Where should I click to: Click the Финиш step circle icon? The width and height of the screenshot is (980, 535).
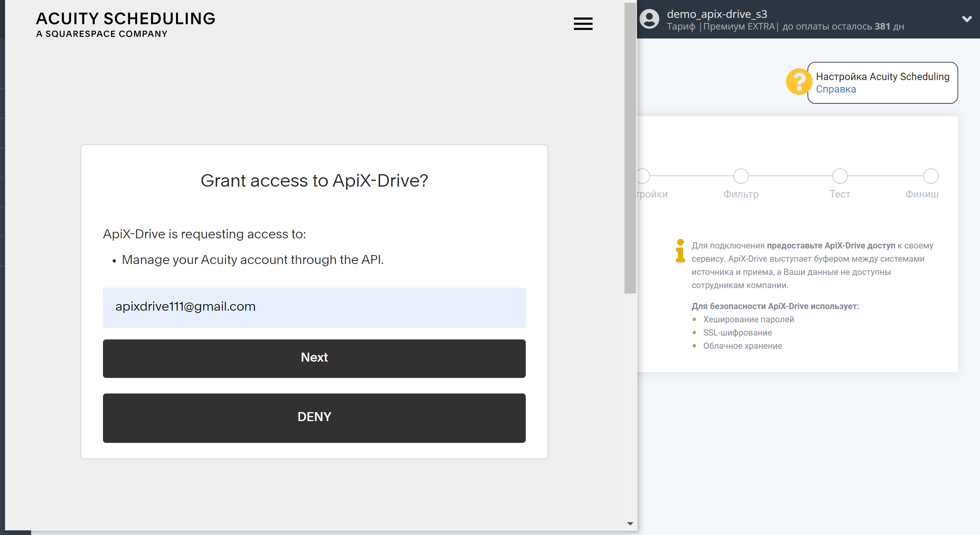click(931, 176)
